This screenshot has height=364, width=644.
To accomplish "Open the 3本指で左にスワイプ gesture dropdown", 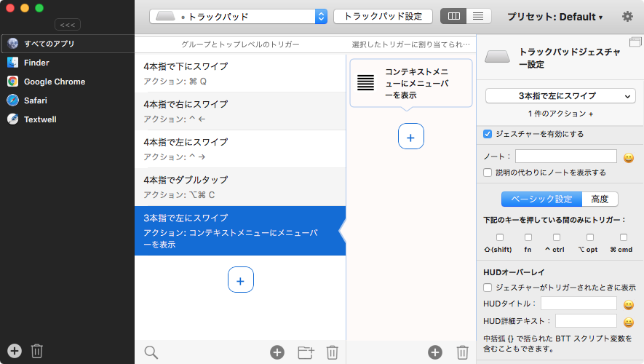I will tap(560, 96).
